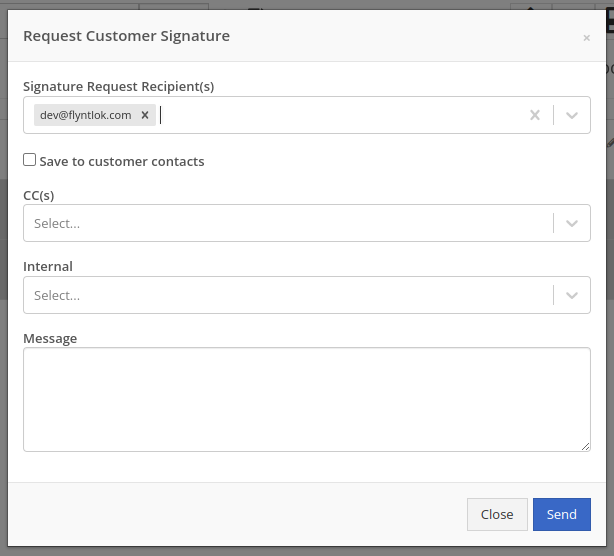Click the Internal field label
The height and width of the screenshot is (556, 614).
(x=48, y=267)
